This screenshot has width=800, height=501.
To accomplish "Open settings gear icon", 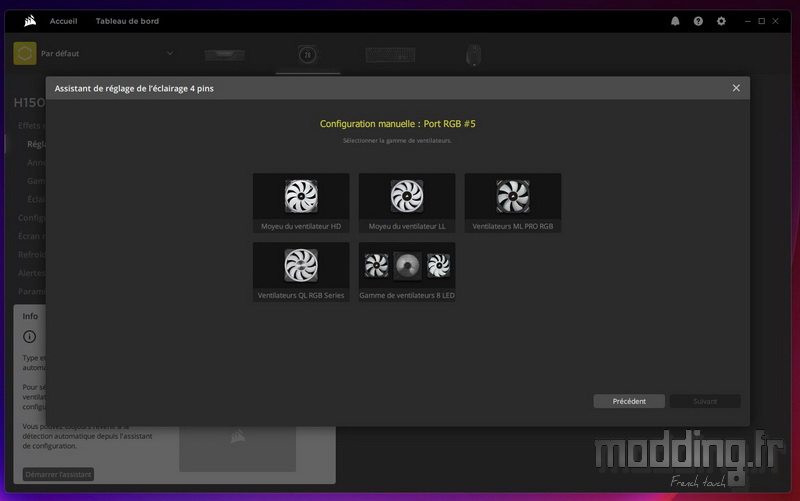I will tap(721, 21).
